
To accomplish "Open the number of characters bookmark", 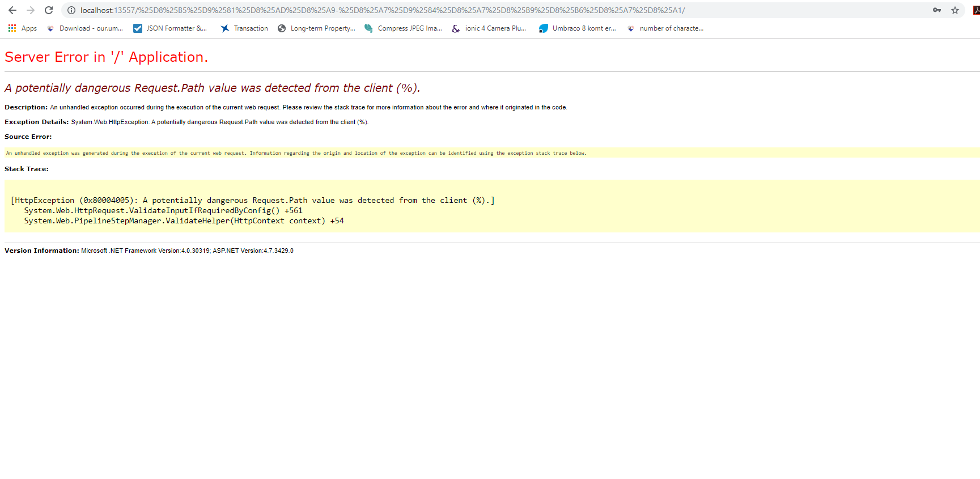I will point(665,28).
